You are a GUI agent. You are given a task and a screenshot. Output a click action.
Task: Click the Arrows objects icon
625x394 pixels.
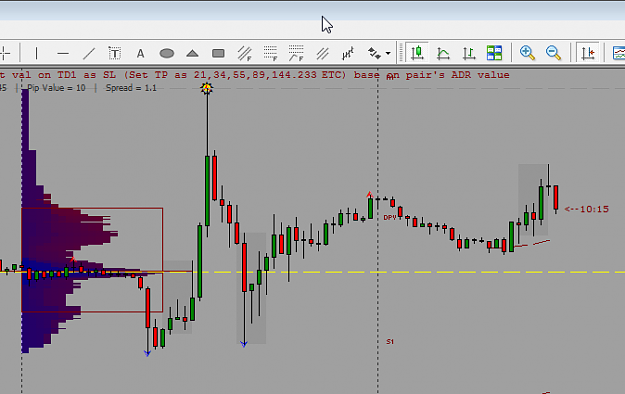click(x=374, y=53)
